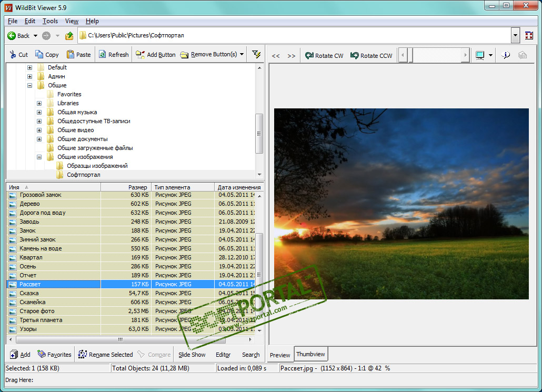Click Remove Button(s) toolbar item
The width and height of the screenshot is (542, 392).
click(209, 55)
